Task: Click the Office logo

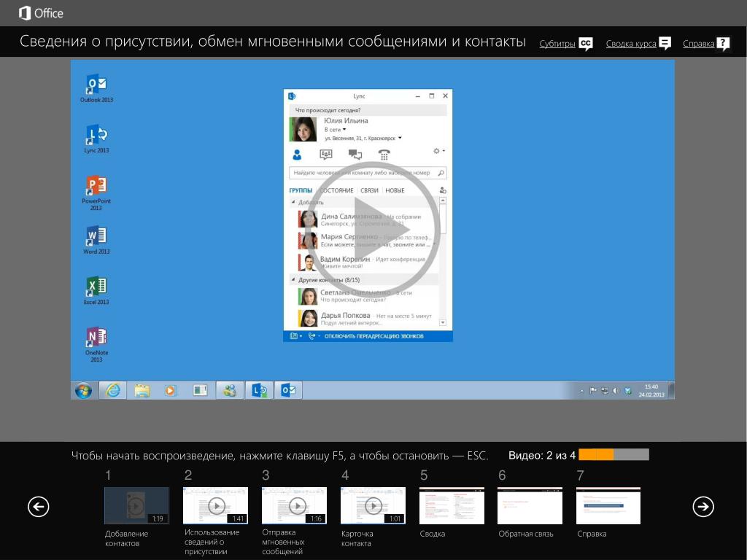Action: (x=41, y=13)
